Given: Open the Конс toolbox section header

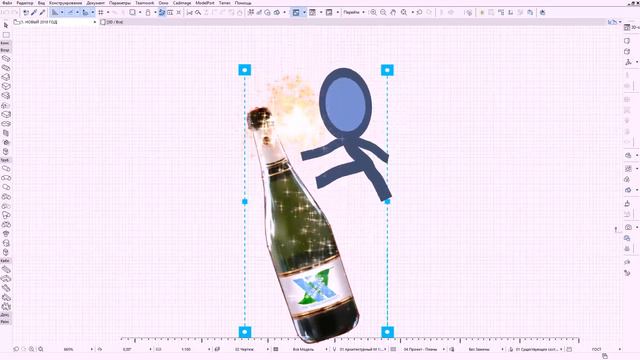Looking at the screenshot, I should click(5, 43).
